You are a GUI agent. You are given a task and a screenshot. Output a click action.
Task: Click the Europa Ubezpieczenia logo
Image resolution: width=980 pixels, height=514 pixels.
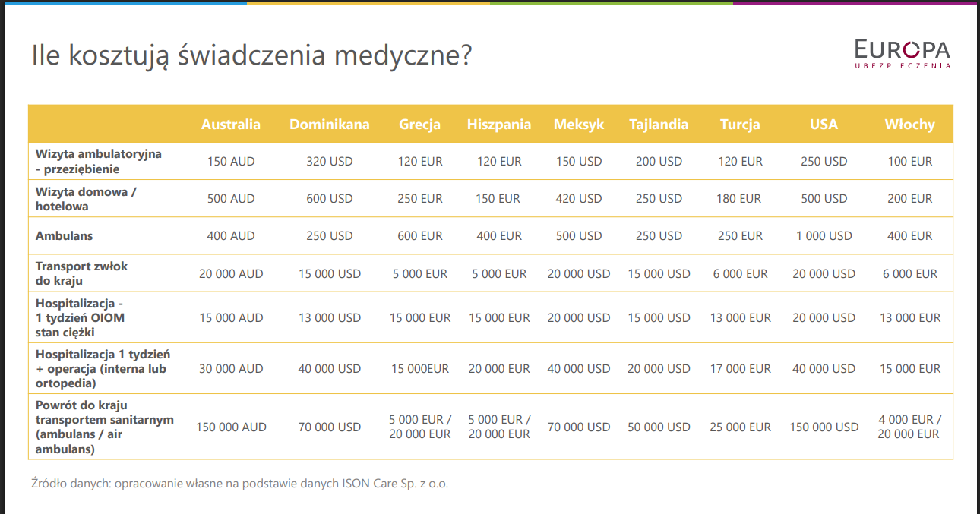(x=903, y=54)
